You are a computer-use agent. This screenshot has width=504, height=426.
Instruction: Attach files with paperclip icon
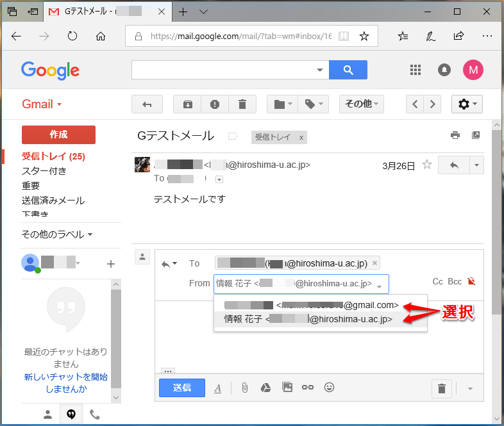(x=244, y=388)
